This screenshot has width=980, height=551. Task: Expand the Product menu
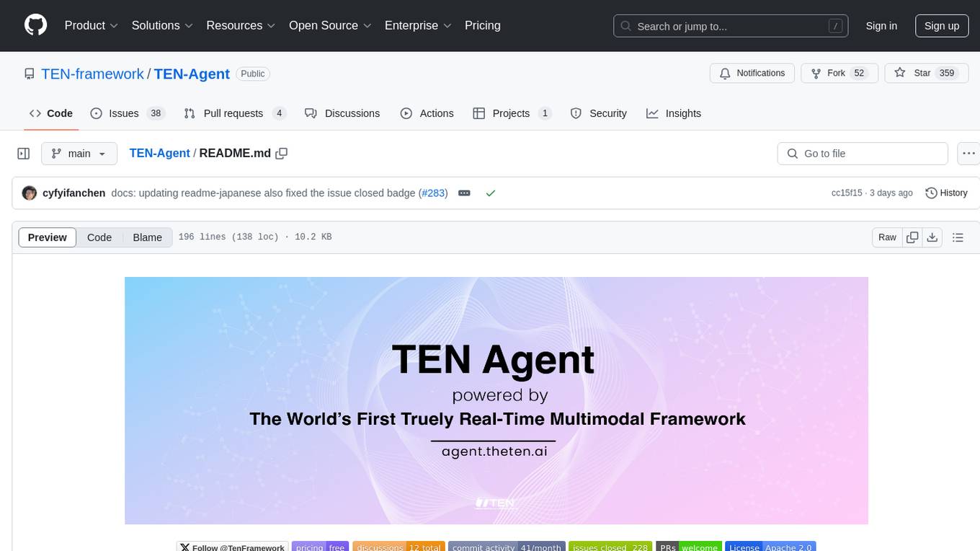[92, 25]
